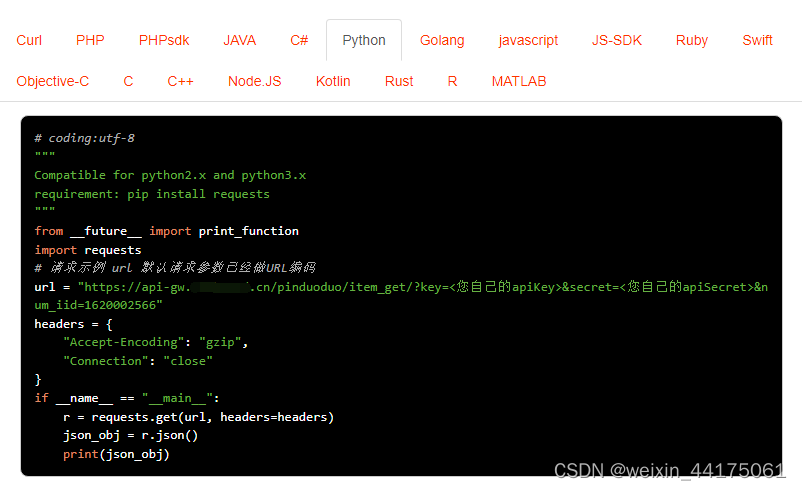
Task: Switch to the Curl code tab
Action: click(x=29, y=40)
